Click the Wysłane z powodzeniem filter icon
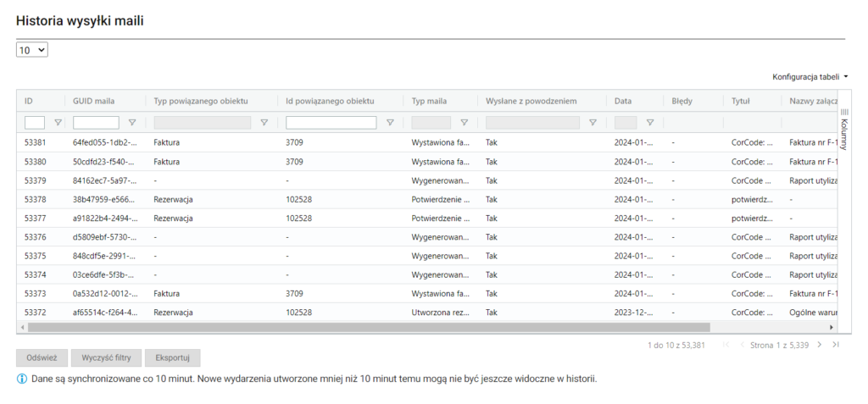Image resolution: width=868 pixels, height=404 pixels. coord(593,123)
